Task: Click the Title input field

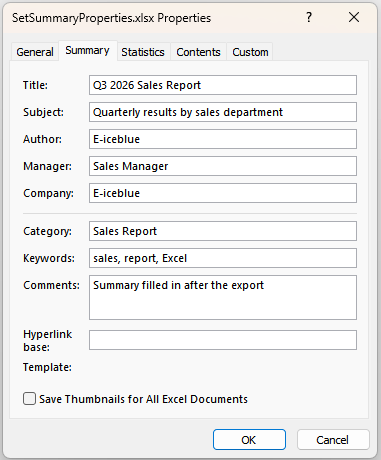Action: (x=223, y=85)
